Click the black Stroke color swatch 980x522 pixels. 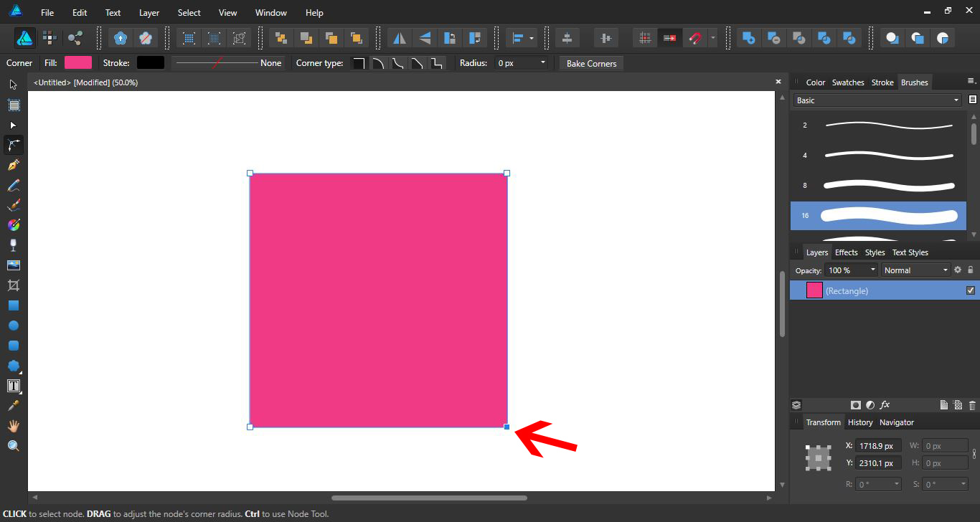click(151, 63)
